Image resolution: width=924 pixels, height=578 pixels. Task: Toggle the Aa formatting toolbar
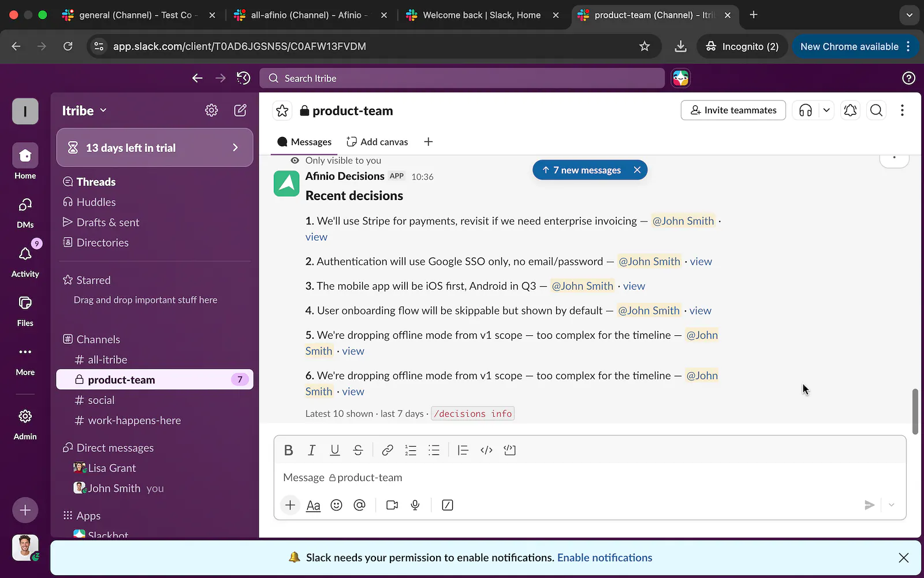coord(313,505)
